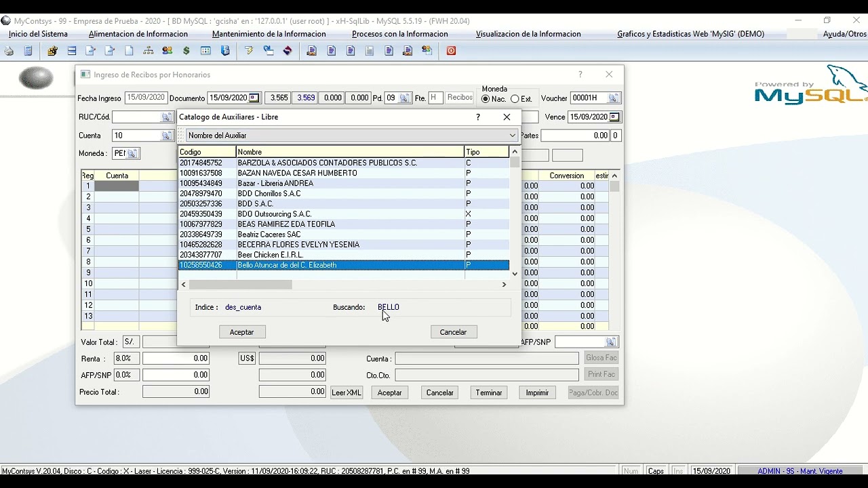Click horizontal scroll left arrow in Catalogo list
This screenshot has width=868, height=488.
[184, 285]
